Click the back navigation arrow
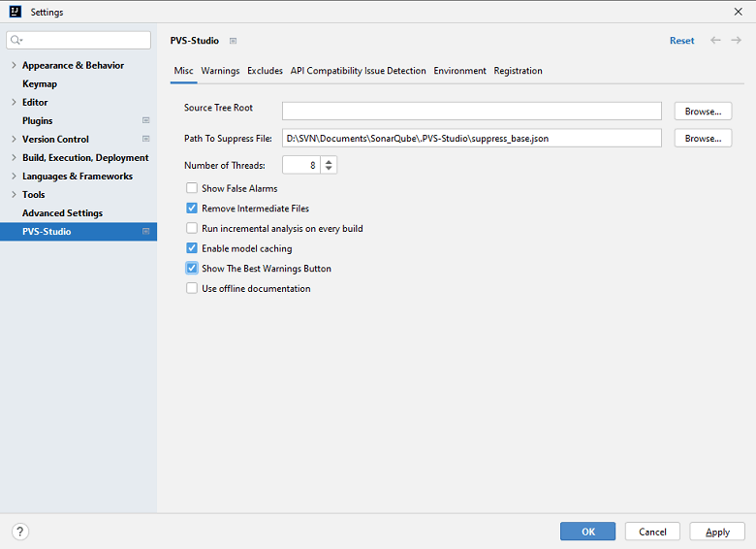756x549 pixels. point(715,41)
